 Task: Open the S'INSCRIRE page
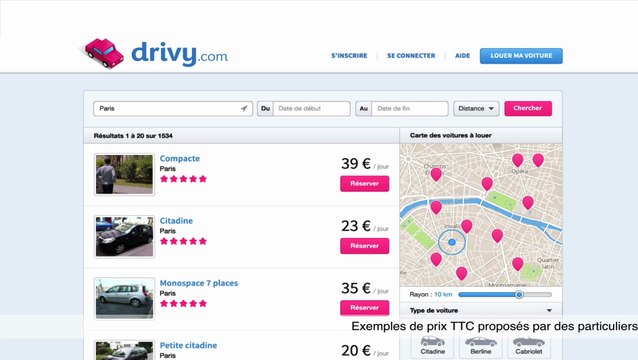pyautogui.click(x=349, y=56)
